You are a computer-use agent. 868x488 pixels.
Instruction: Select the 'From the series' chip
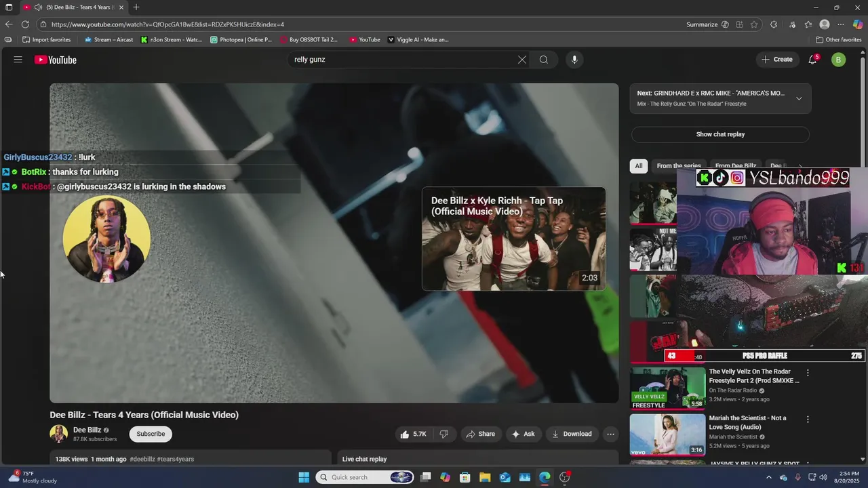(679, 166)
